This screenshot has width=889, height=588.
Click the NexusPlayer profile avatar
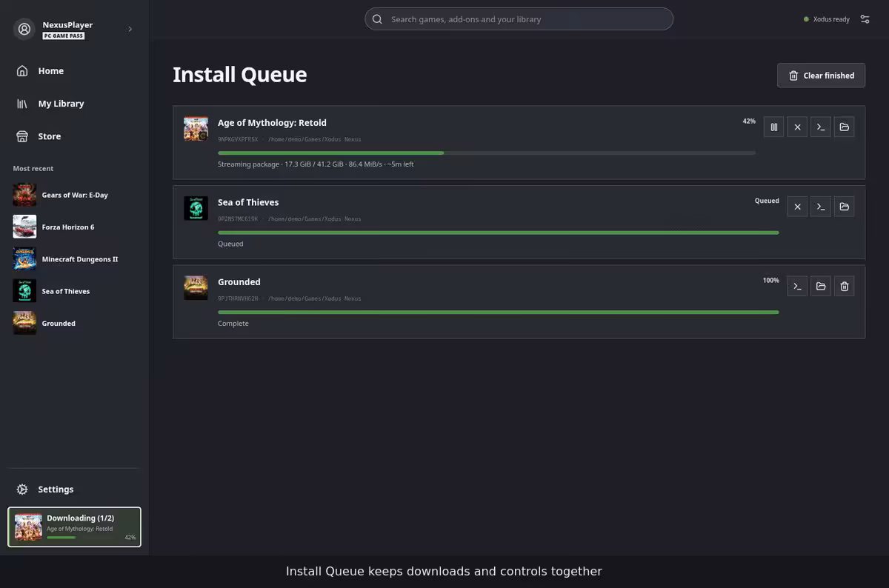24,29
